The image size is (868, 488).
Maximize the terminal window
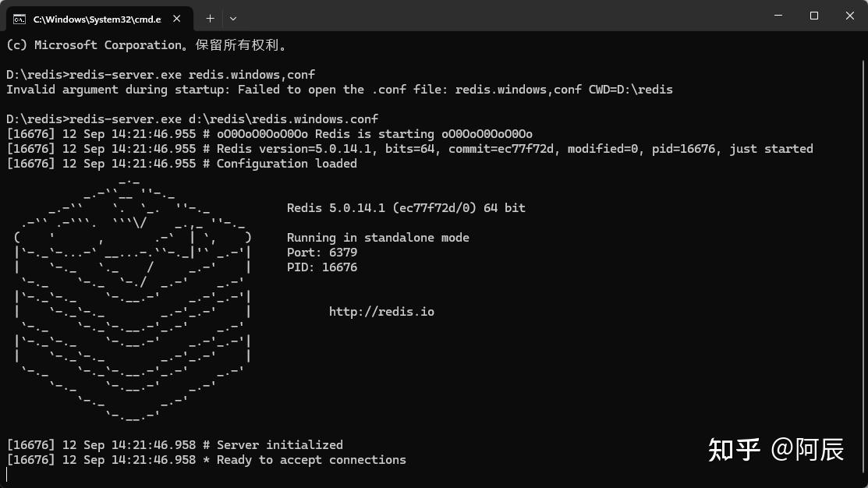click(813, 16)
